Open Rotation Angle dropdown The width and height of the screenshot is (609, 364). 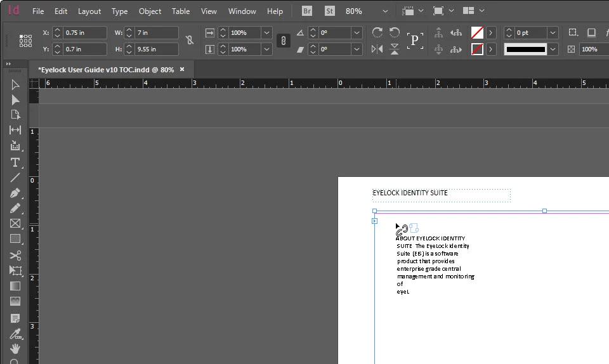click(x=357, y=32)
